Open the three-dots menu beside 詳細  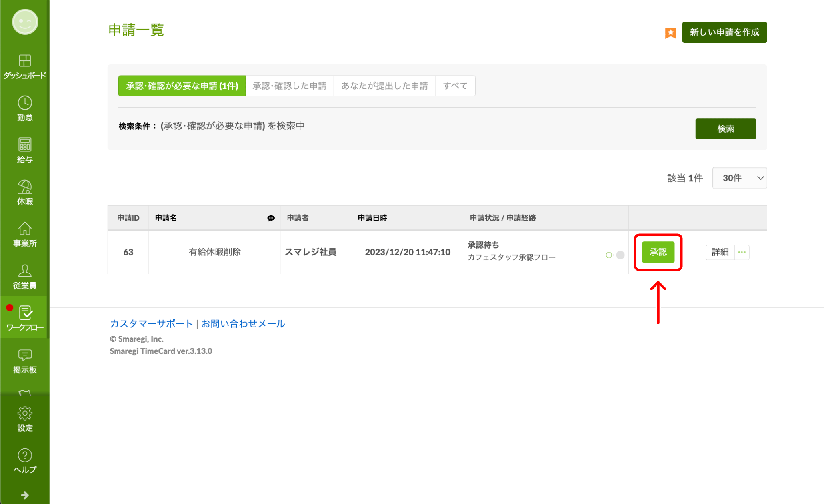pyautogui.click(x=742, y=252)
